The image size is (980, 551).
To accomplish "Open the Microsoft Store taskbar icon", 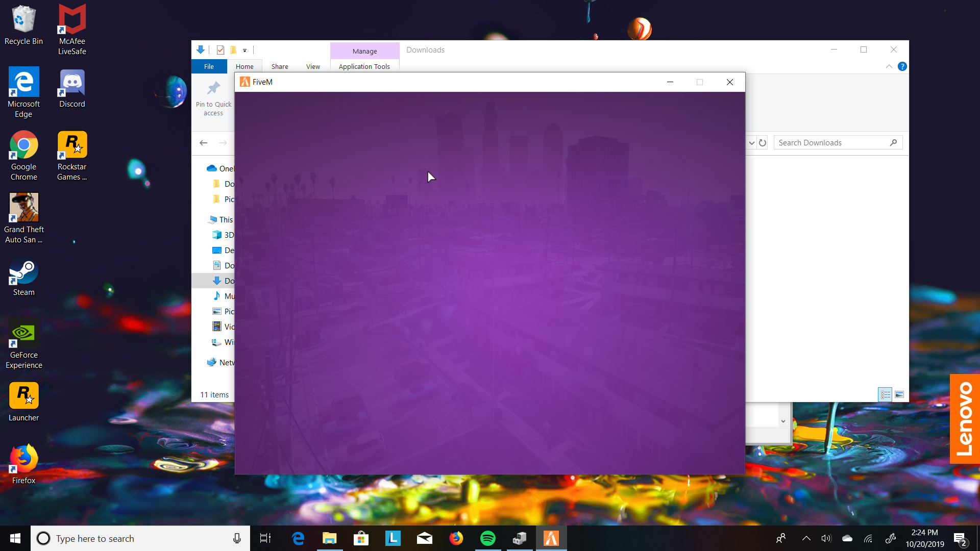I will 361,538.
